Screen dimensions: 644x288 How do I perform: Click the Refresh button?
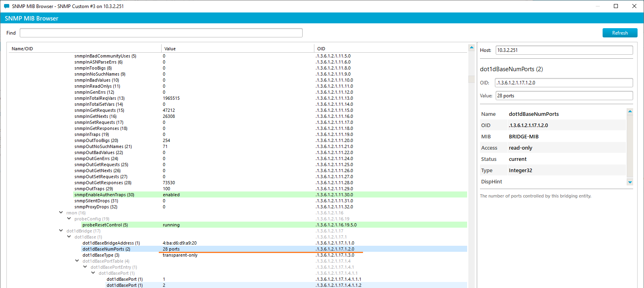[620, 33]
